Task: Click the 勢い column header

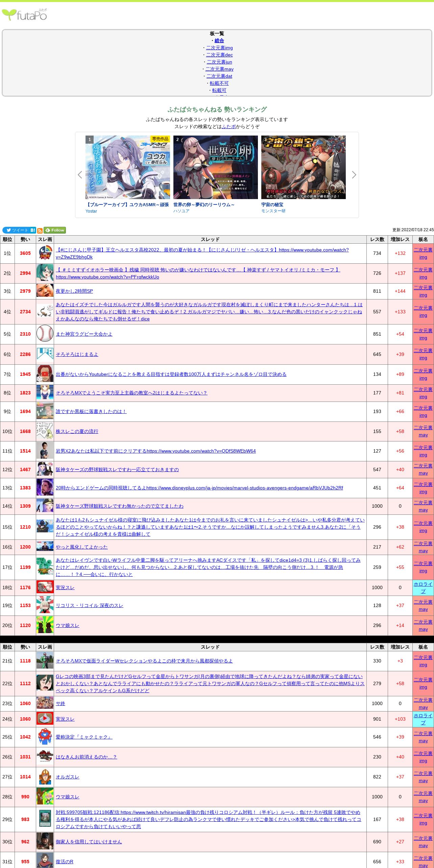Action: pyautogui.click(x=25, y=239)
